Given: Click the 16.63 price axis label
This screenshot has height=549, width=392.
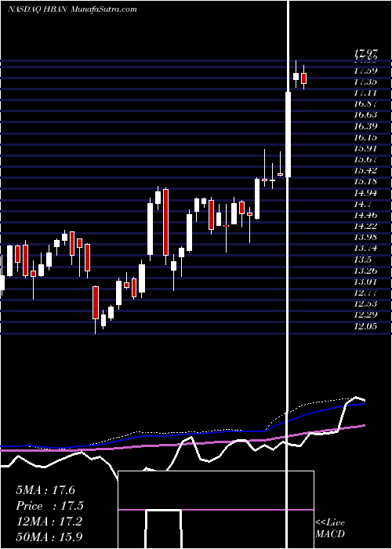Looking at the screenshot, I should click(365, 115).
